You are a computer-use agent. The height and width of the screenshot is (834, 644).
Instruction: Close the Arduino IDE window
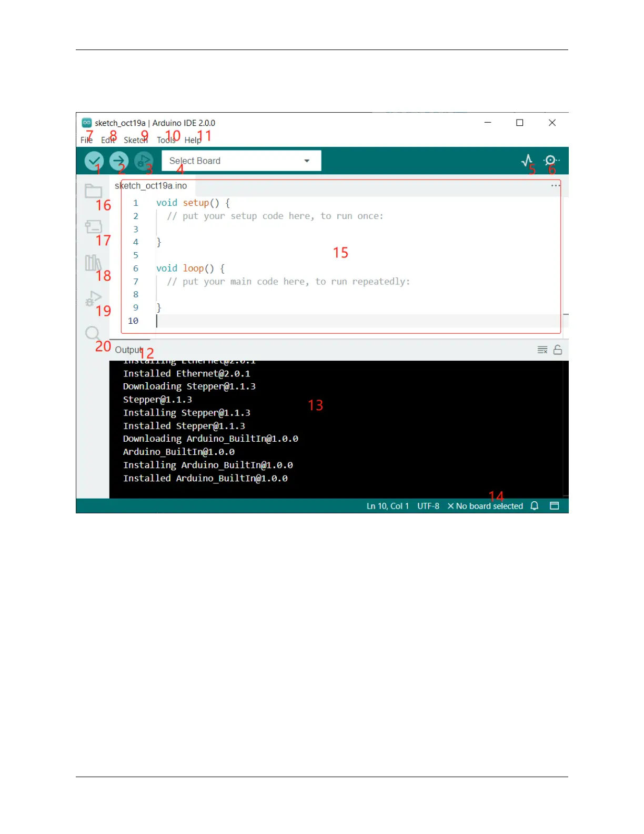tap(552, 123)
